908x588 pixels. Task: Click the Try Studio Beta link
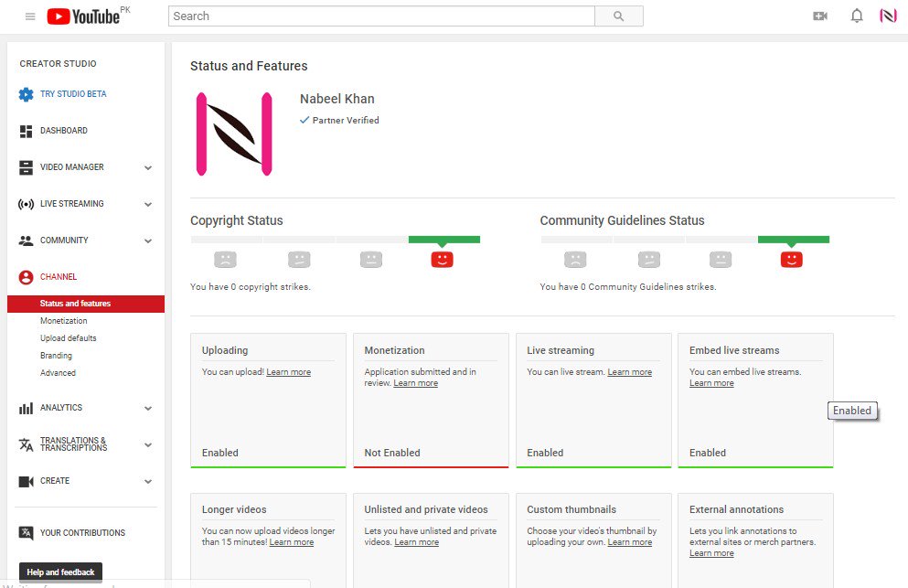click(x=73, y=94)
